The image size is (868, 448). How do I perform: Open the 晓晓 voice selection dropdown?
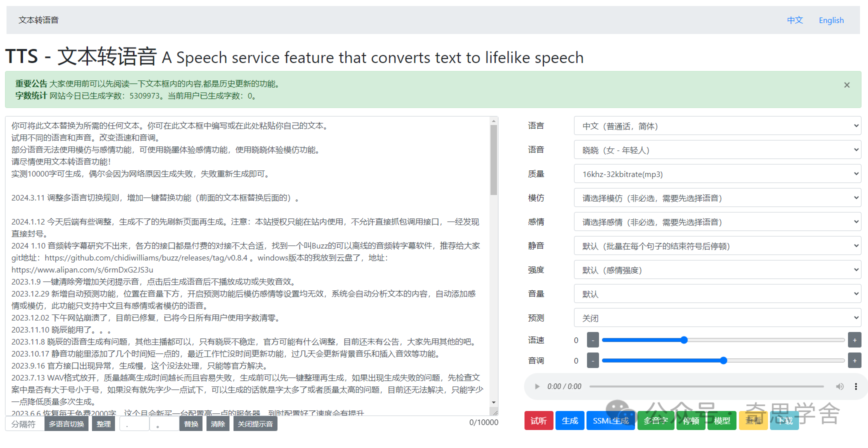pyautogui.click(x=717, y=150)
